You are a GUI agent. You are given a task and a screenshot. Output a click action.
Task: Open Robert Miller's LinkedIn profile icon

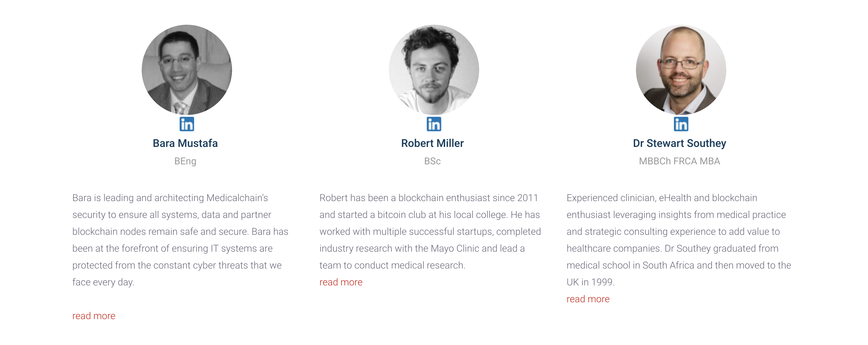(434, 124)
